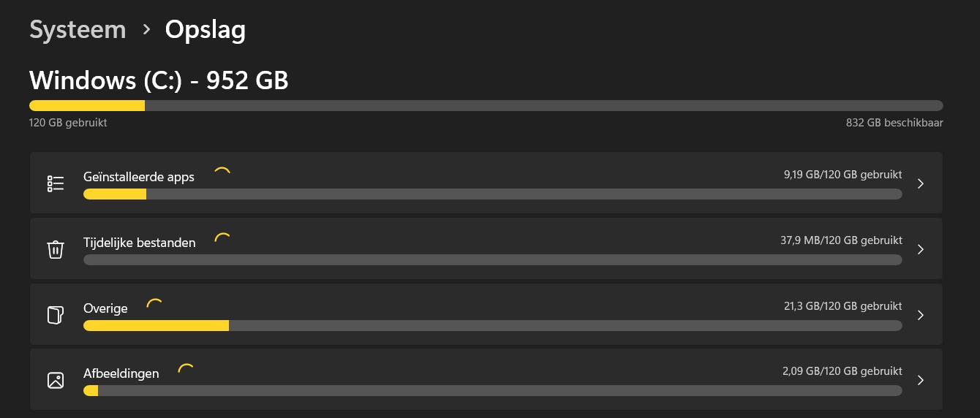The width and height of the screenshot is (980, 418).
Task: Open Afbeeldingen details via chevron arrow
Action: [x=921, y=380]
